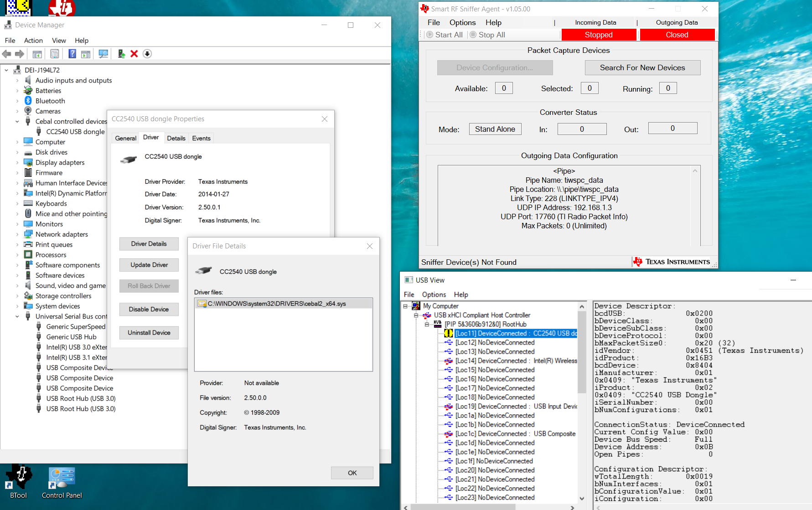Open Options menu in Smart RF Sniffer Agent

point(462,22)
